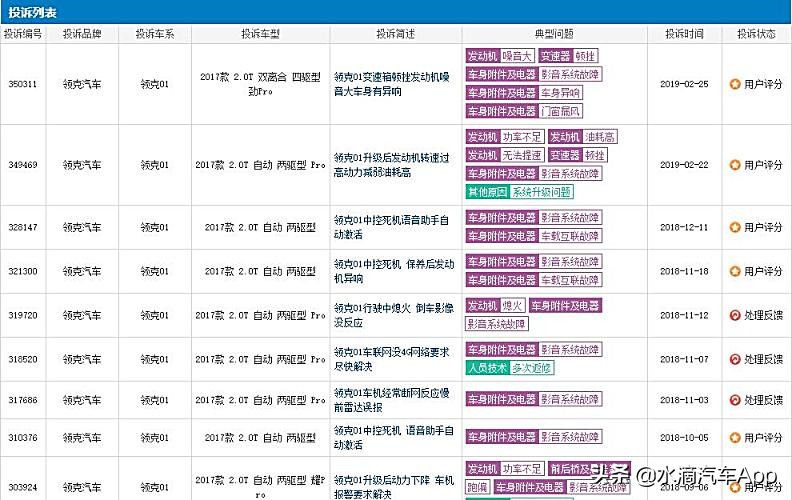Click the 发动机 功率不足 tag in row 349469
792x500 pixels.
click(505, 137)
